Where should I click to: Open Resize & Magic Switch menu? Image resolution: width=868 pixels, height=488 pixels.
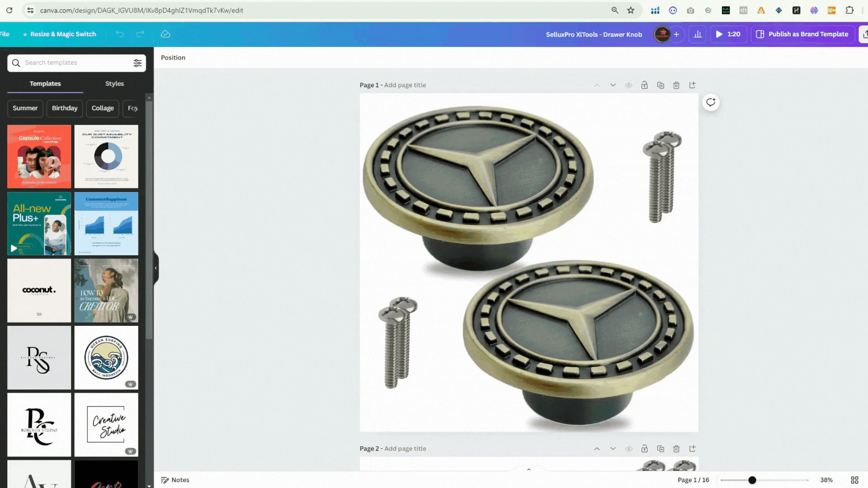[59, 34]
